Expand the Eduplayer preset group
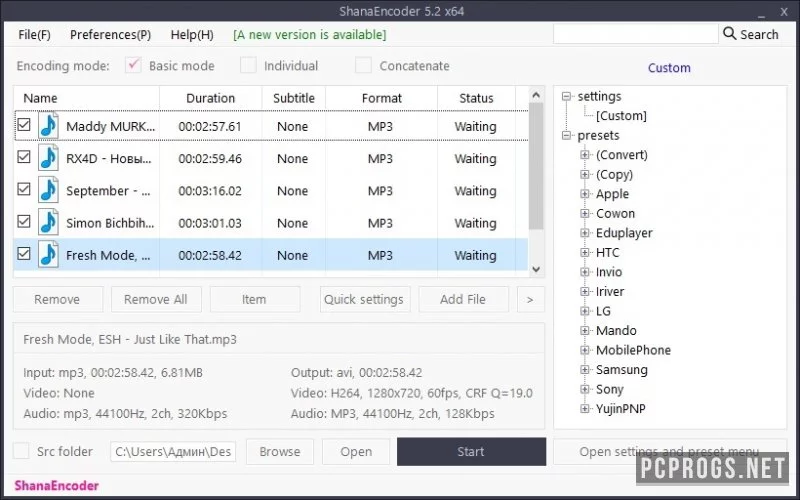The height and width of the screenshot is (500, 800). (x=585, y=233)
